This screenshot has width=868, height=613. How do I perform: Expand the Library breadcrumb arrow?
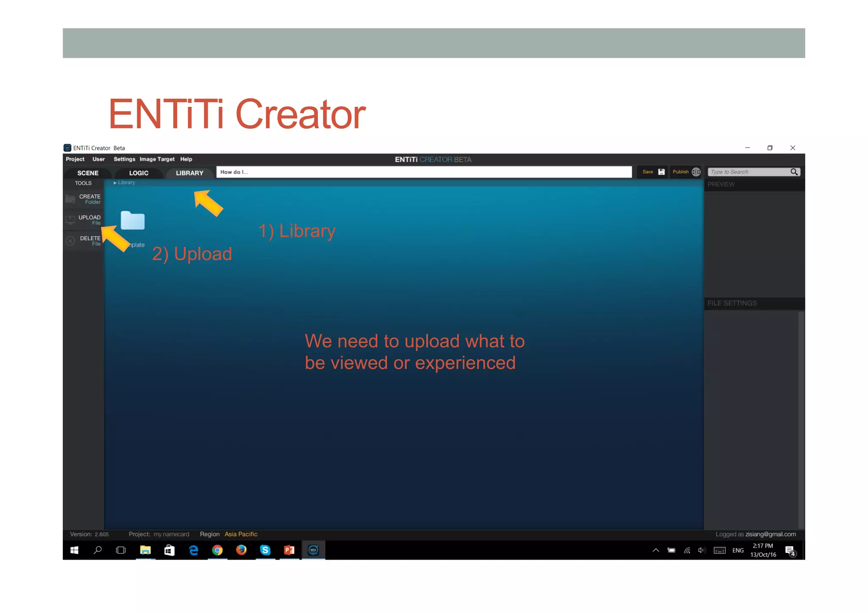115,183
